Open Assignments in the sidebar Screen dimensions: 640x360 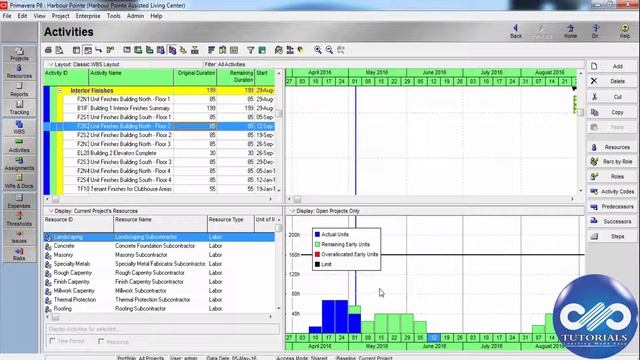(19, 164)
